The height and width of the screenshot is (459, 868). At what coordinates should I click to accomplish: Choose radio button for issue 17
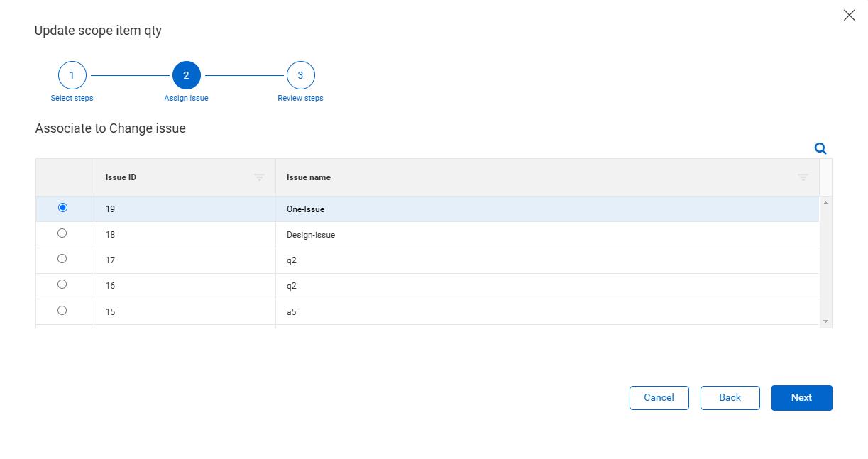click(x=62, y=259)
